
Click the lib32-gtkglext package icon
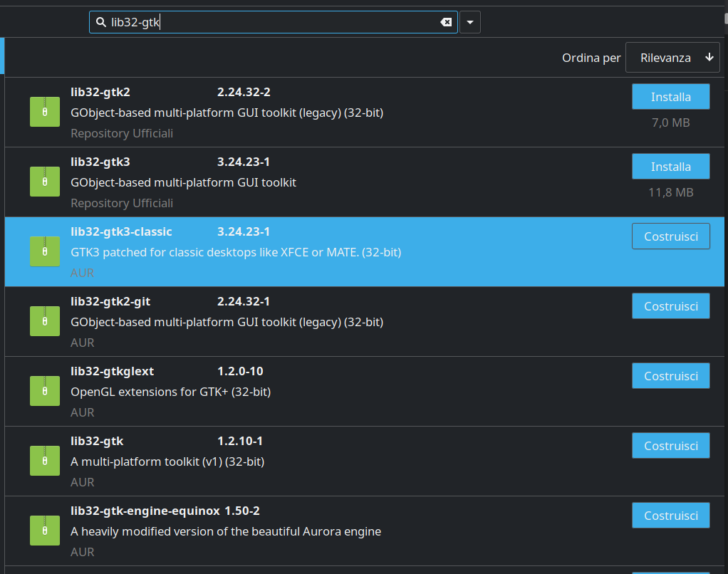coord(44,391)
